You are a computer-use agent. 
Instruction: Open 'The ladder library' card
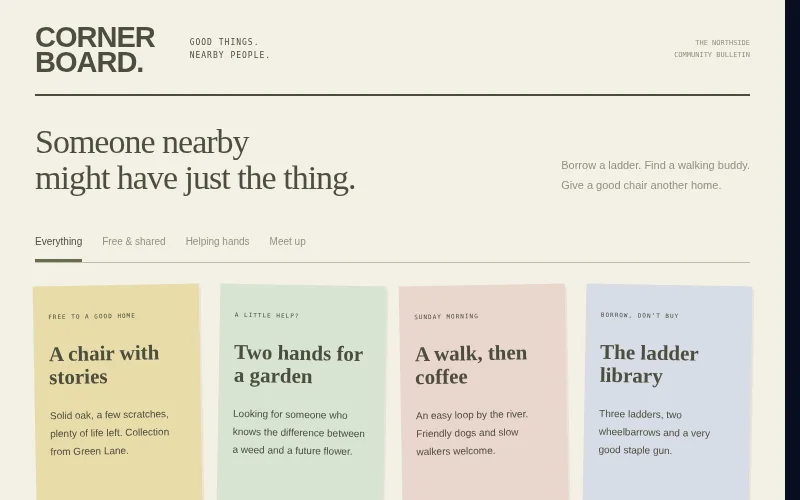click(668, 393)
